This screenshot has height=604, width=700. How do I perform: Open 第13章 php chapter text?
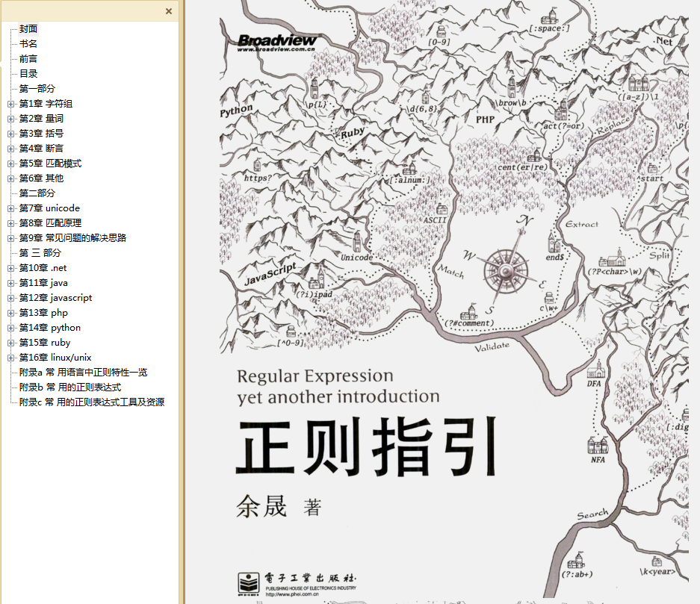(43, 313)
